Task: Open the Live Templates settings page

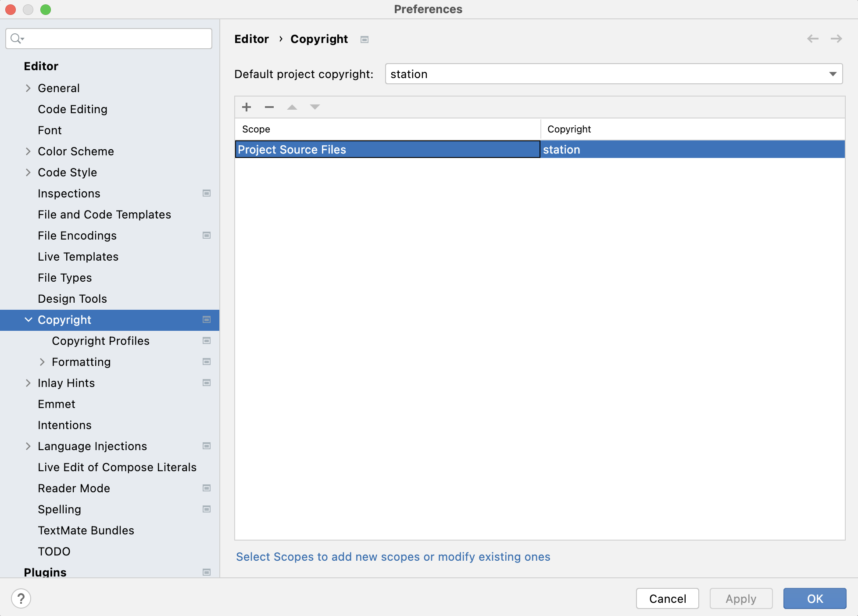Action: (x=78, y=257)
